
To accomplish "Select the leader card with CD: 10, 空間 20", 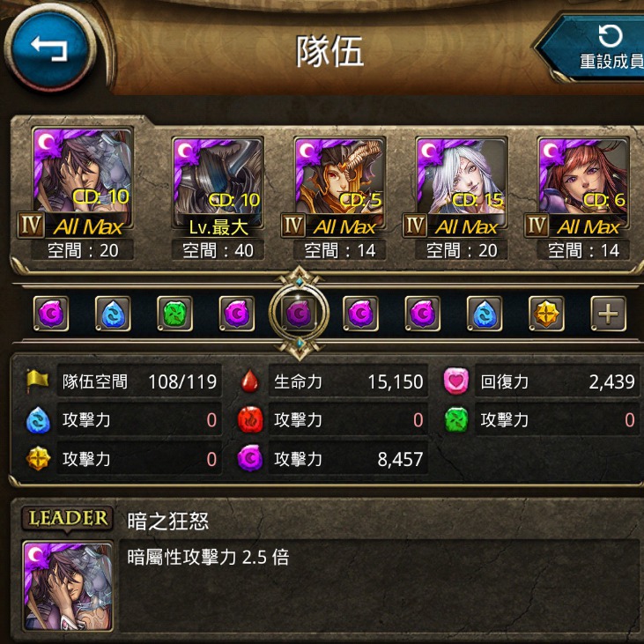I will pos(83,182).
